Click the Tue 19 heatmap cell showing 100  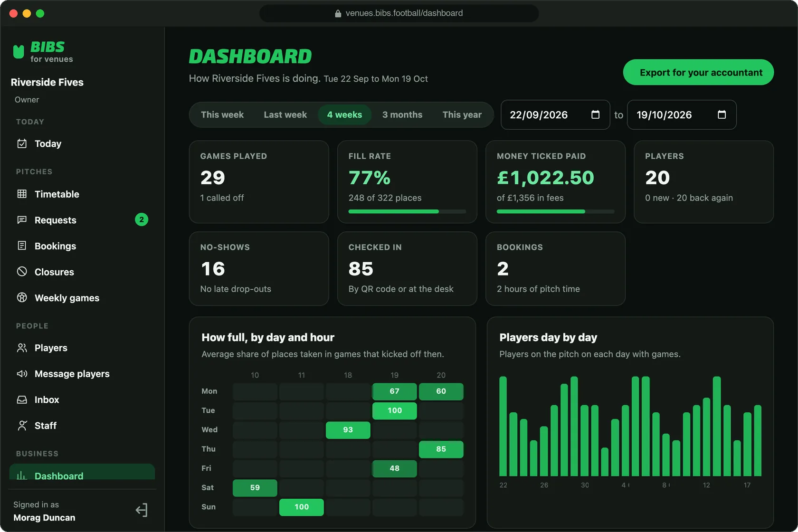pos(394,410)
